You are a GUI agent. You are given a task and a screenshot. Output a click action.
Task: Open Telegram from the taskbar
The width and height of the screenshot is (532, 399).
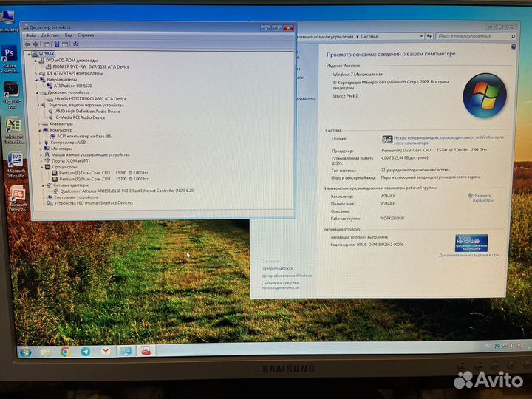click(86, 352)
